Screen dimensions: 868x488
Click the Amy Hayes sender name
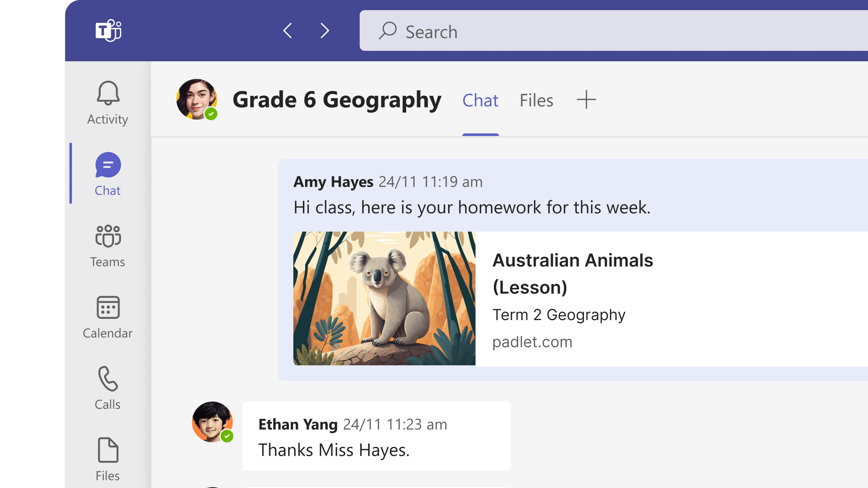(x=333, y=182)
